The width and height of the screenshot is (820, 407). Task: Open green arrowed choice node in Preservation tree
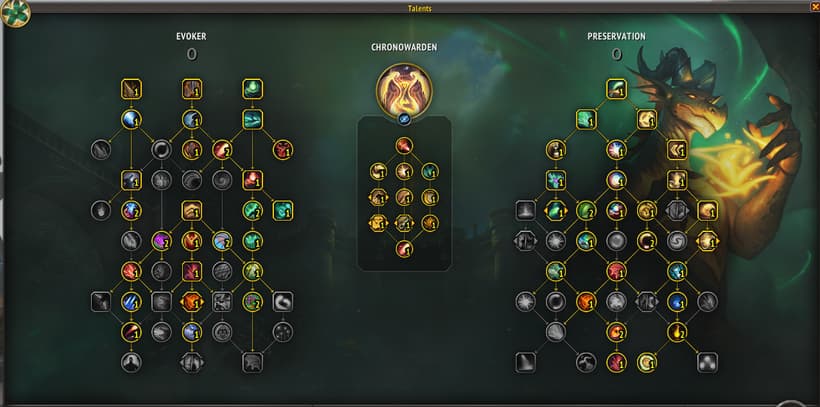[555, 211]
